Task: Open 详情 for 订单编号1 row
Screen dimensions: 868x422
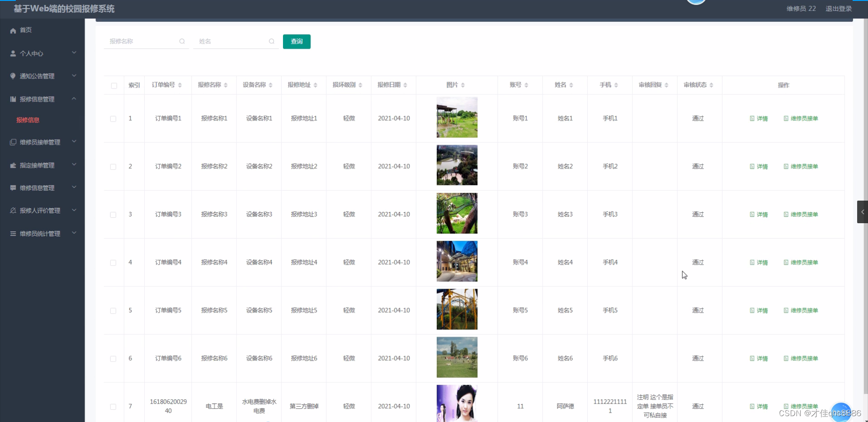Action: click(759, 118)
